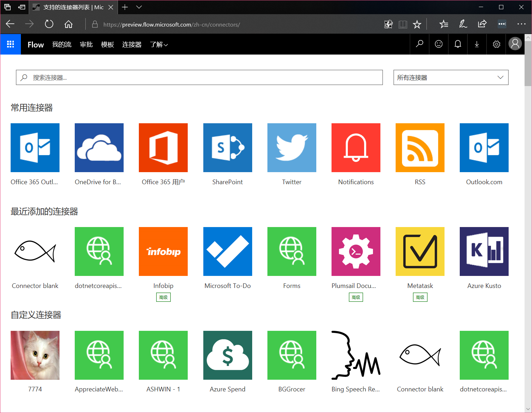Open the 模板 navigation item

(107, 45)
